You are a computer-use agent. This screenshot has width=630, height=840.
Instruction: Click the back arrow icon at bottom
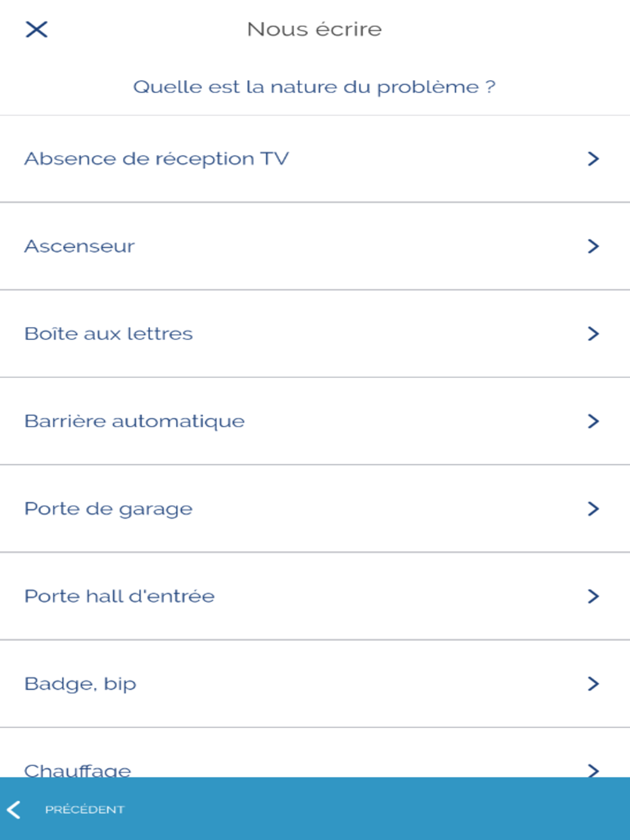(14, 810)
